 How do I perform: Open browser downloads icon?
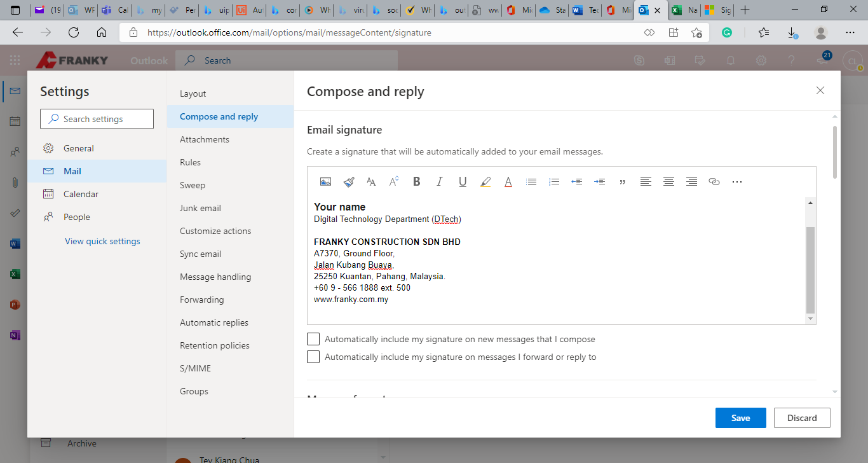[792, 32]
